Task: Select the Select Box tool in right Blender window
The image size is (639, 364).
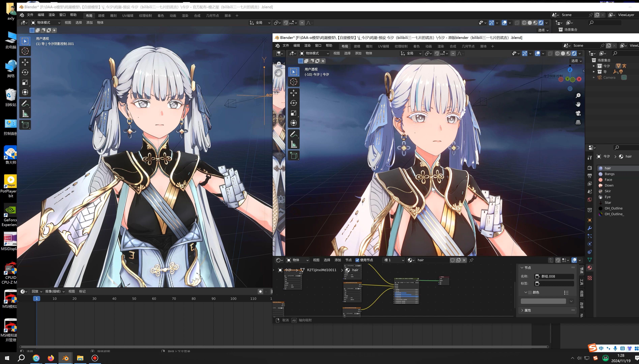Action: click(293, 72)
